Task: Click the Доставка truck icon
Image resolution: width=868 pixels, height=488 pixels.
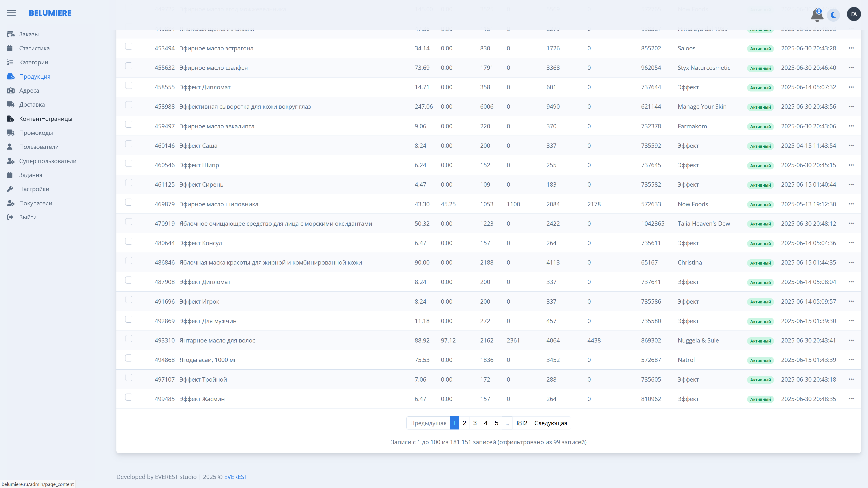Action: pos(10,104)
